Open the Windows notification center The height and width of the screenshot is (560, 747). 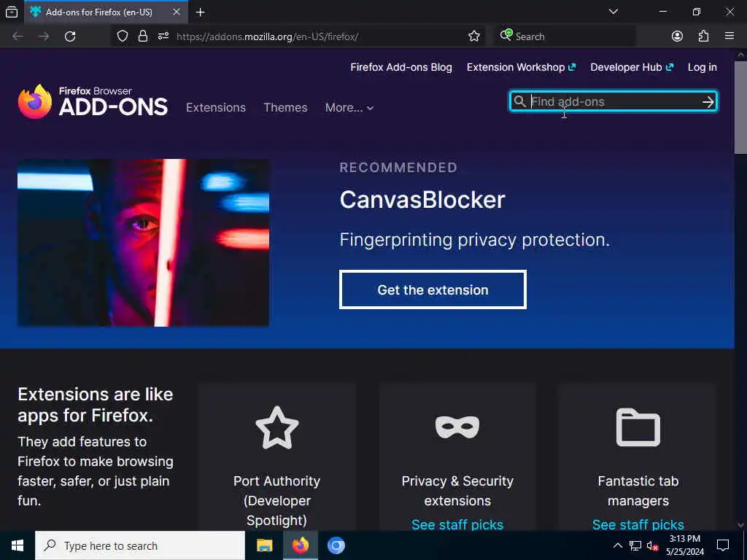click(723, 545)
